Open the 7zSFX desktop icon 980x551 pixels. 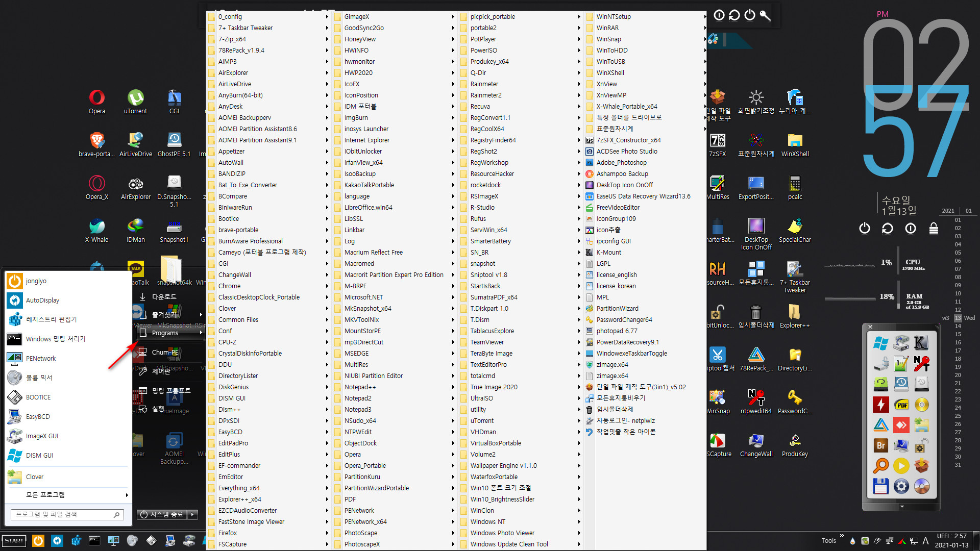pos(717,144)
